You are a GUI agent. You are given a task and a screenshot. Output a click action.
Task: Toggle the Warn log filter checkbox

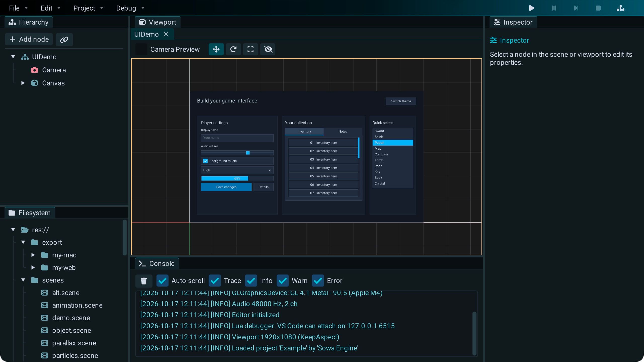(283, 281)
